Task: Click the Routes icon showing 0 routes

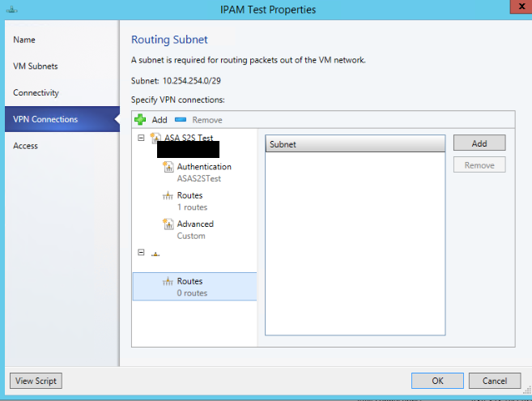Action: (168, 282)
